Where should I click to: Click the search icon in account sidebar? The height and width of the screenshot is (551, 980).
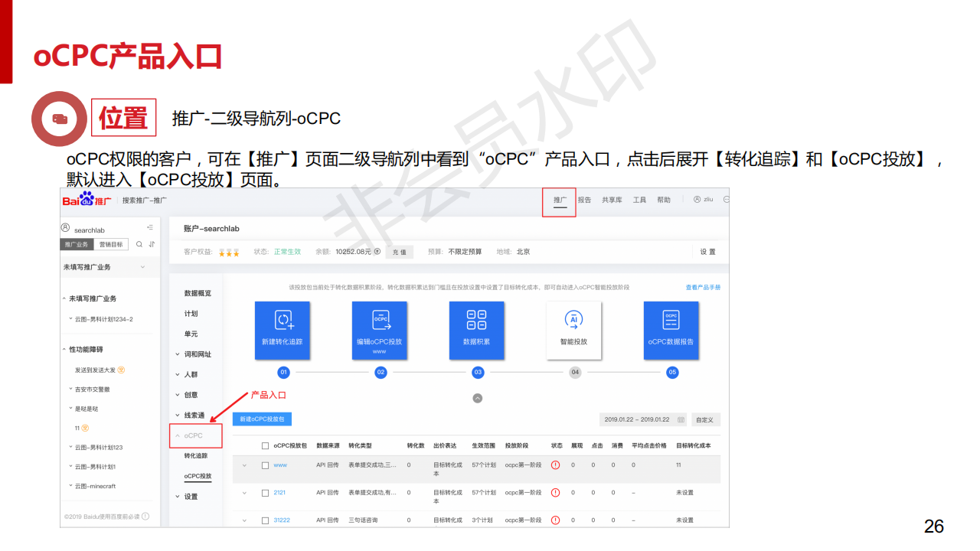[139, 245]
